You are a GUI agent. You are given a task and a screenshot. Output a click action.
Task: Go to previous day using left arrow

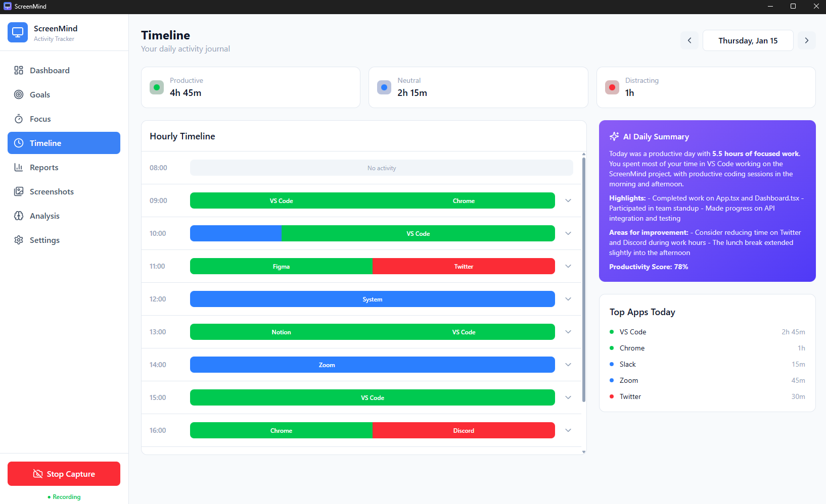[x=690, y=40]
